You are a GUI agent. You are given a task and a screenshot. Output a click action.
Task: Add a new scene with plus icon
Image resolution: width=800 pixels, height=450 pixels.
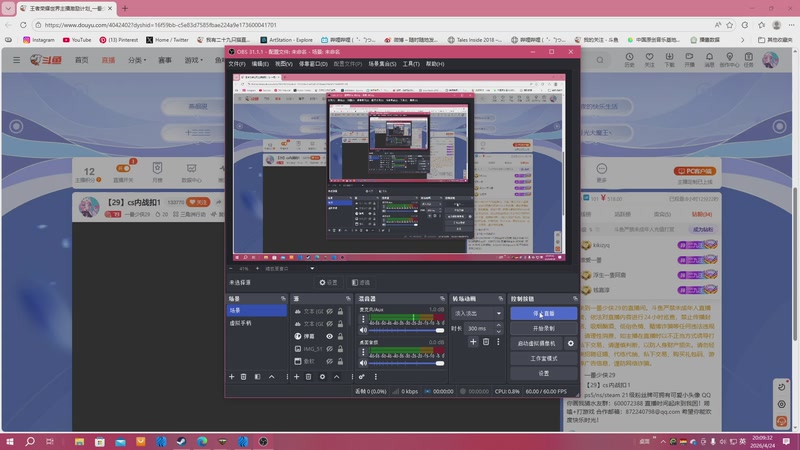pyautogui.click(x=232, y=377)
